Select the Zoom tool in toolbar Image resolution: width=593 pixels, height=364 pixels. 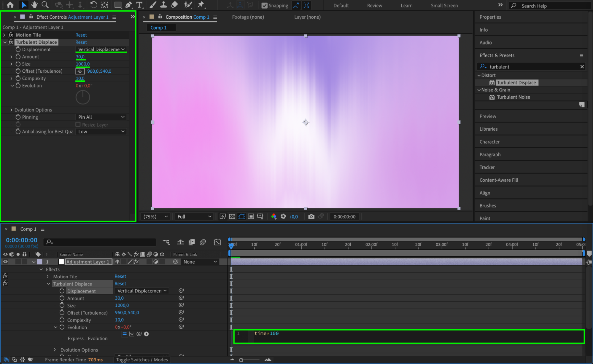(45, 5)
